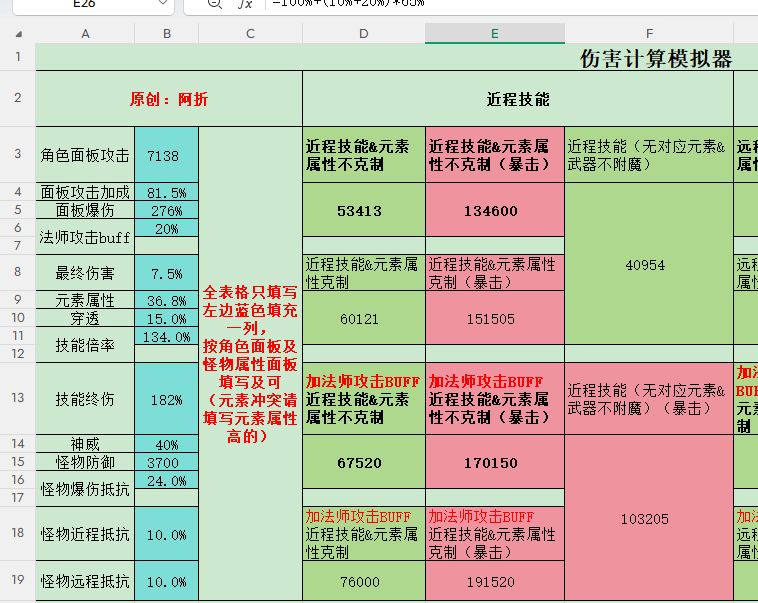Select highlighted column E header
Screen dimensions: 758x603
tap(495, 34)
